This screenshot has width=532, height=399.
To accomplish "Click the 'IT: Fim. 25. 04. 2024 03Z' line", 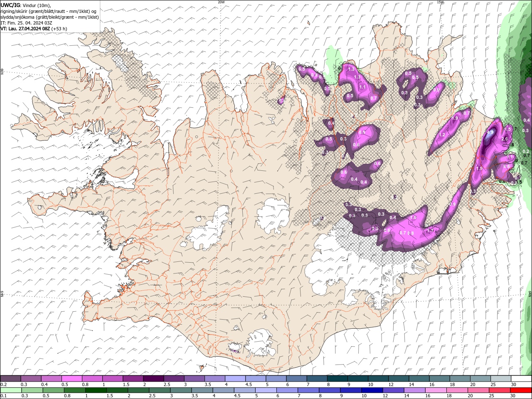I will pyautogui.click(x=26, y=23).
